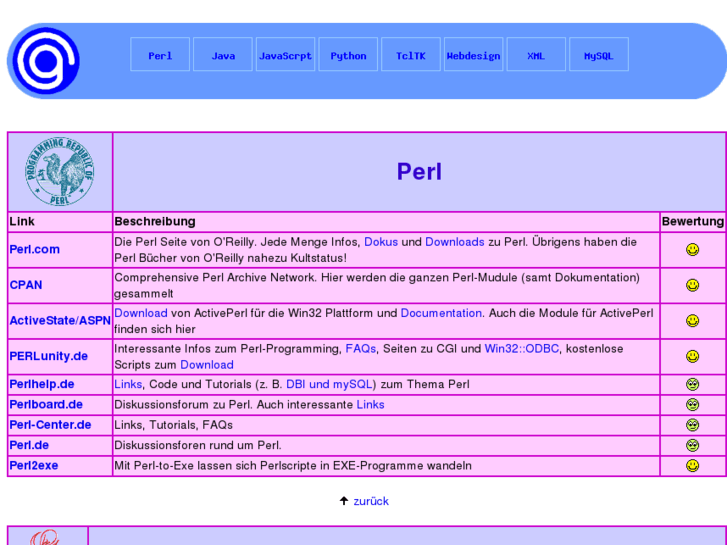Image resolution: width=727 pixels, height=545 pixels.
Task: Click the Beschreibung column header
Action: click(155, 222)
